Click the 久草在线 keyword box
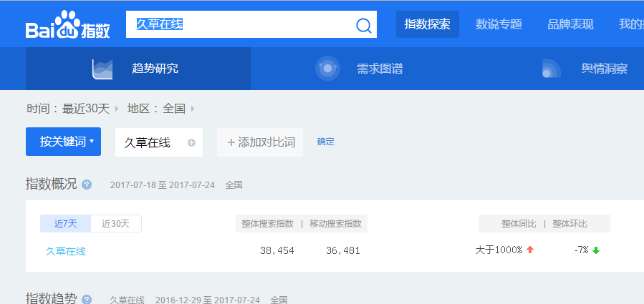Image resolution: width=644 pixels, height=304 pixels. pos(159,142)
